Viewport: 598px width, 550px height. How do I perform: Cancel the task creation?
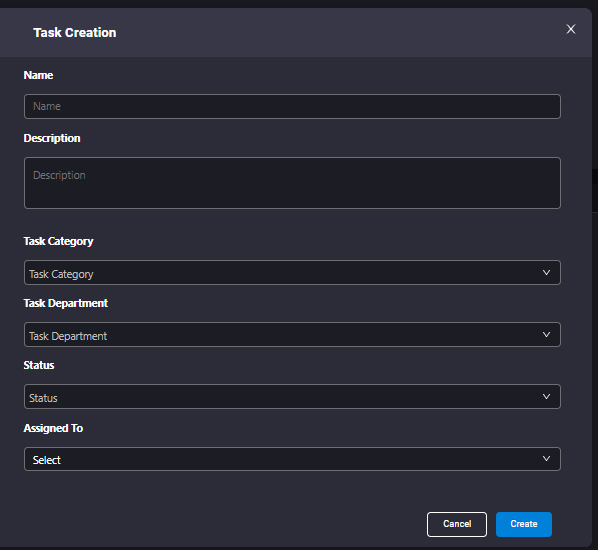coord(457,524)
